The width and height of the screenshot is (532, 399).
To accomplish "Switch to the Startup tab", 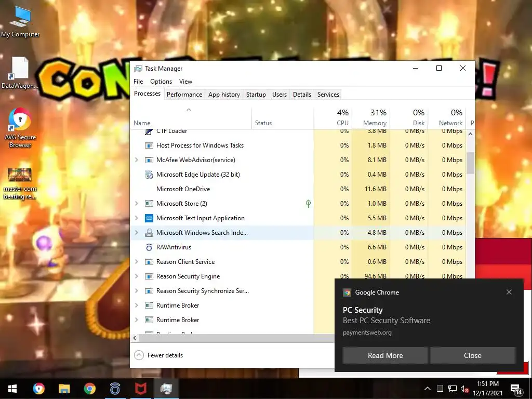I will click(x=256, y=95).
